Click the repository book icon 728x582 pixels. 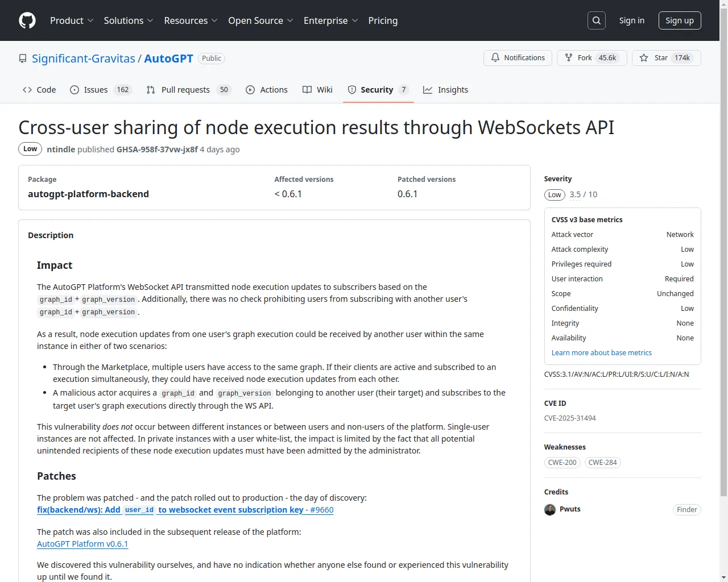(23, 59)
